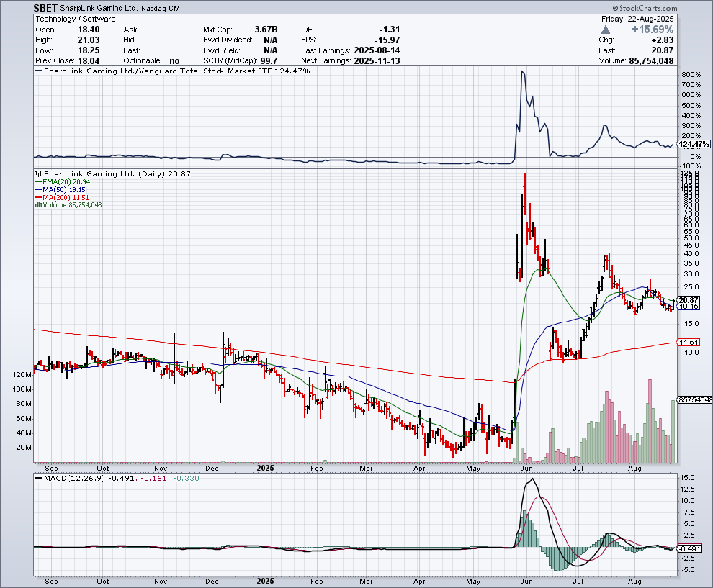Click the Technology / Software sector label

coord(76,19)
